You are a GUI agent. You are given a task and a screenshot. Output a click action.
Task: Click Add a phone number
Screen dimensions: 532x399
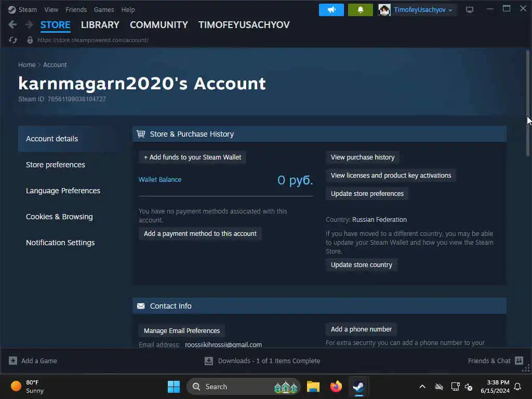click(x=361, y=329)
